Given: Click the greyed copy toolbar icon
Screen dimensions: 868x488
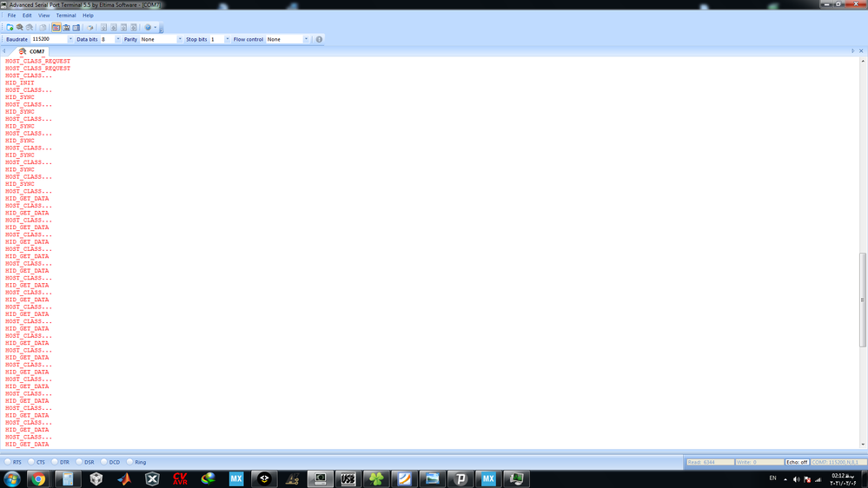Looking at the screenshot, I should pyautogui.click(x=43, y=27).
